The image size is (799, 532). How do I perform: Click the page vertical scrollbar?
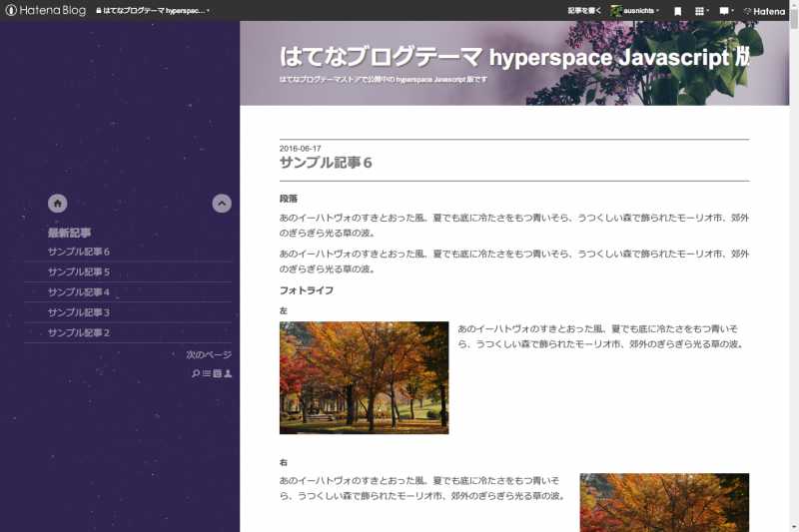pyautogui.click(x=794, y=266)
